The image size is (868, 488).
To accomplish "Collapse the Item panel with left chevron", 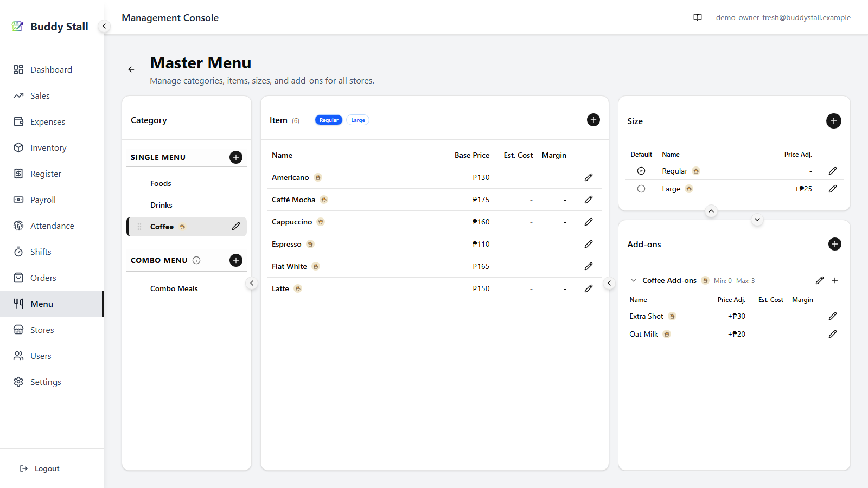I will (609, 283).
